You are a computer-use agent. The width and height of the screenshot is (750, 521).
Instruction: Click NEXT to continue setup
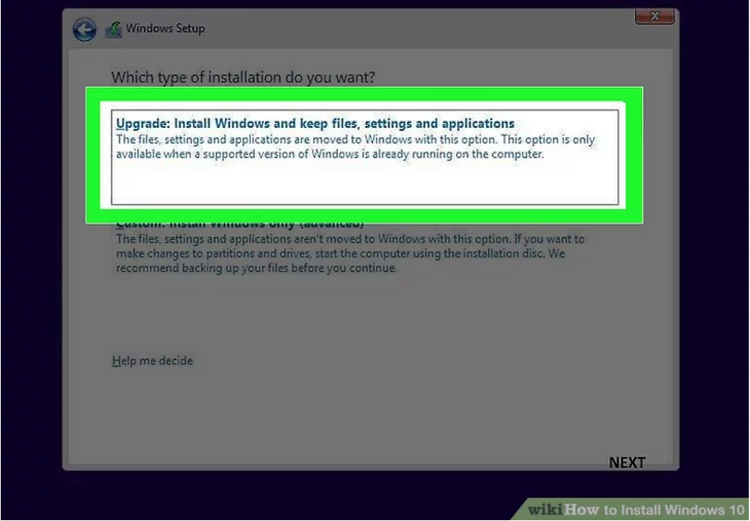627,463
